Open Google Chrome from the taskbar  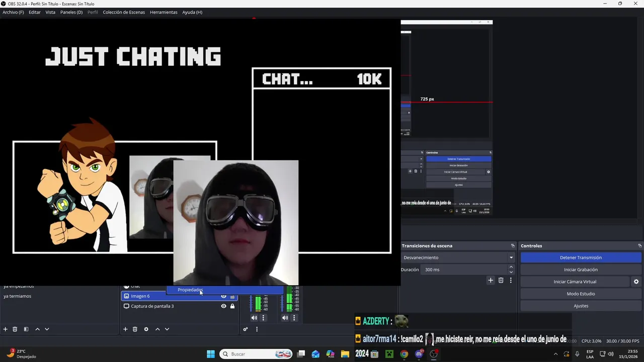point(404,354)
